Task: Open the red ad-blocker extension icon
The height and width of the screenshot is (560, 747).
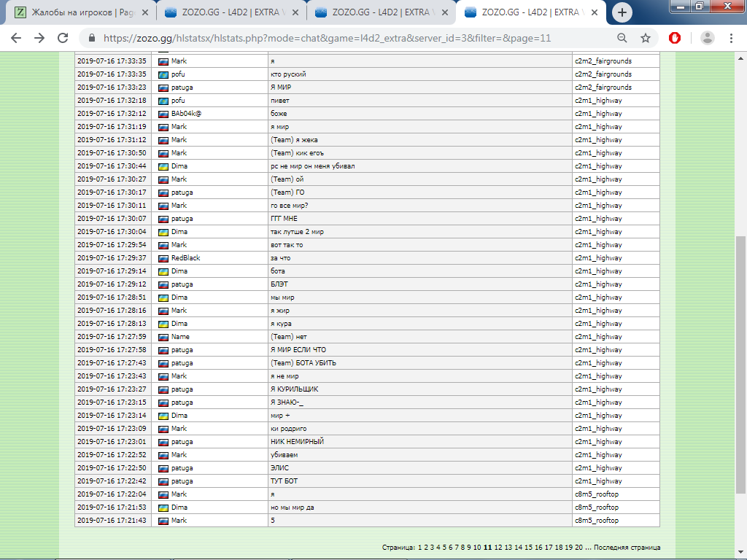Action: 676,38
